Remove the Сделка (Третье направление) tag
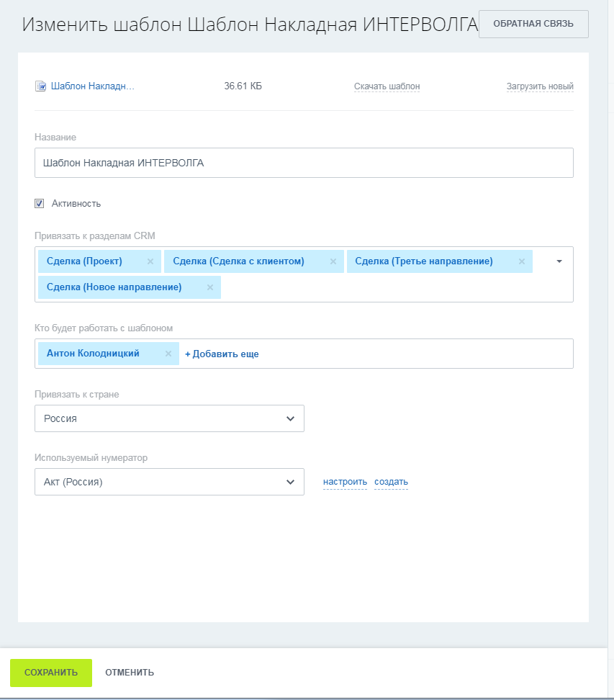The image size is (614, 700). pyautogui.click(x=522, y=261)
